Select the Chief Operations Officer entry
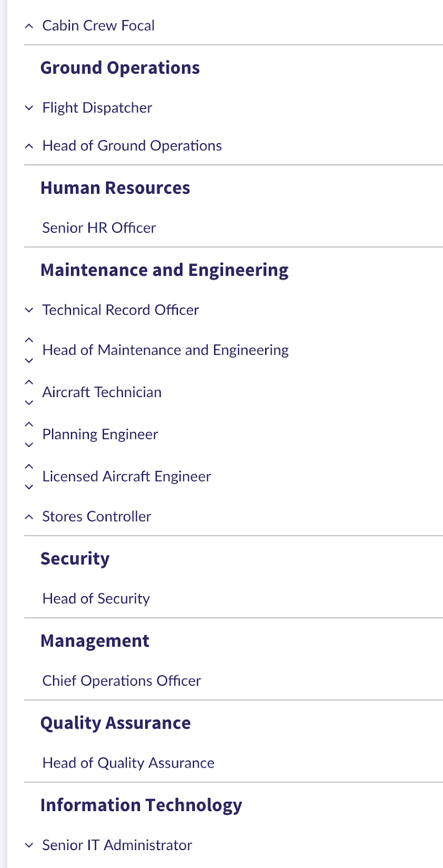443x868 pixels. coord(121,681)
